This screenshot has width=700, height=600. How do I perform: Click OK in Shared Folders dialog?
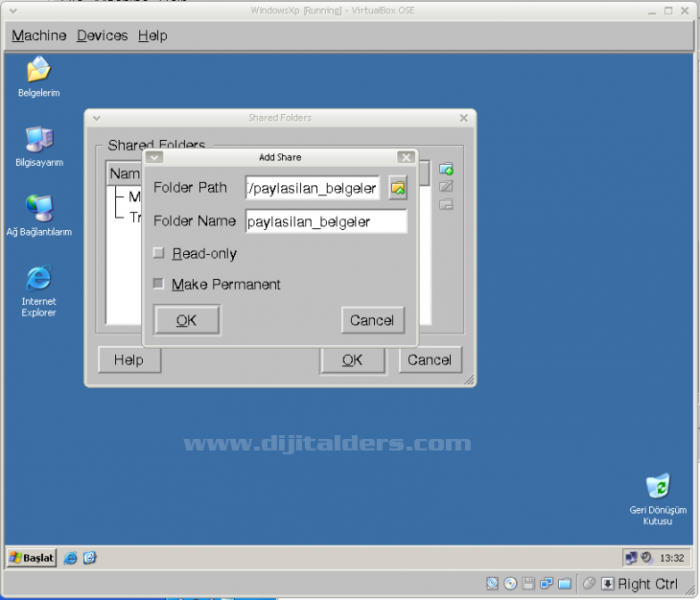[x=353, y=360]
